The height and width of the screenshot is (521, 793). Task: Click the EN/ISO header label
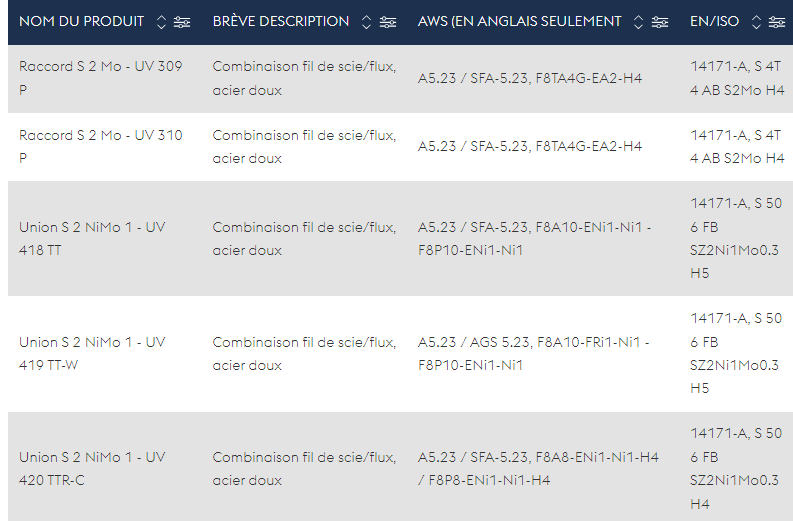click(x=714, y=21)
